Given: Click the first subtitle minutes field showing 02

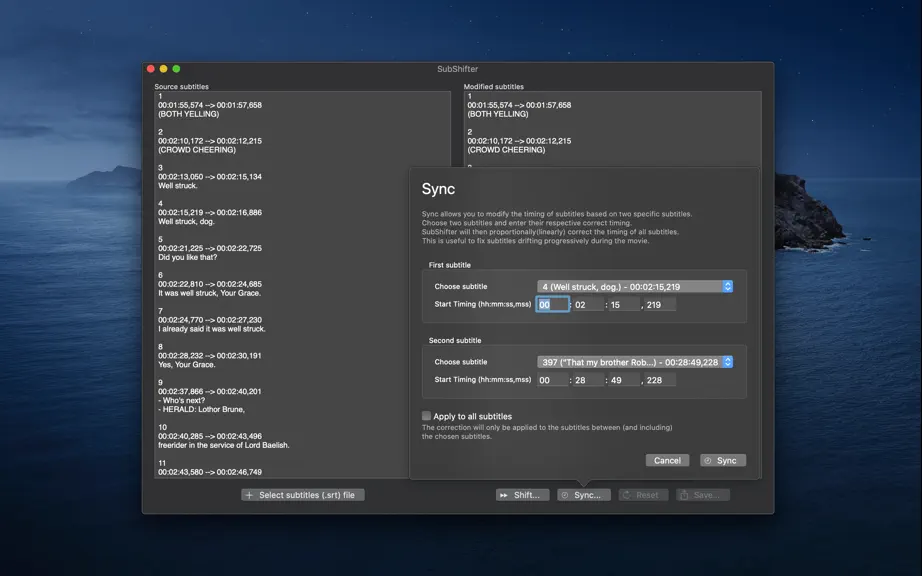Looking at the screenshot, I should (589, 304).
